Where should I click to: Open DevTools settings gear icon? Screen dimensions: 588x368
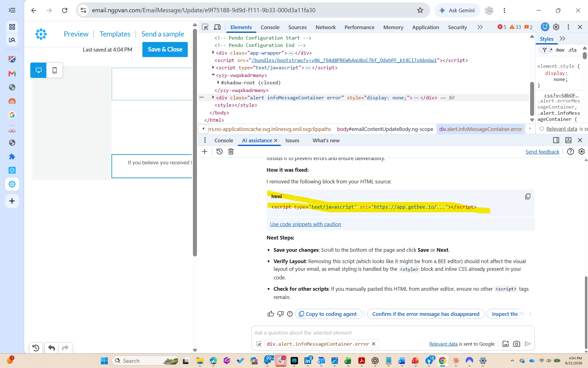556,27
